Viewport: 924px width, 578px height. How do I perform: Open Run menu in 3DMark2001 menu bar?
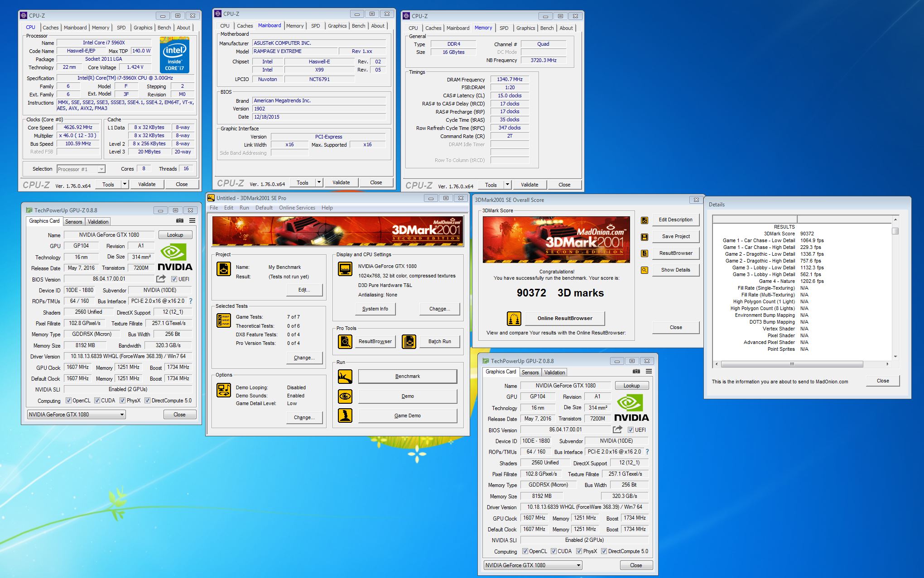click(244, 208)
